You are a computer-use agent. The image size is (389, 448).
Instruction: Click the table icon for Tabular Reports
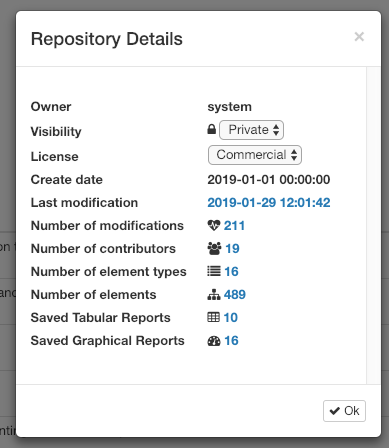tap(213, 317)
